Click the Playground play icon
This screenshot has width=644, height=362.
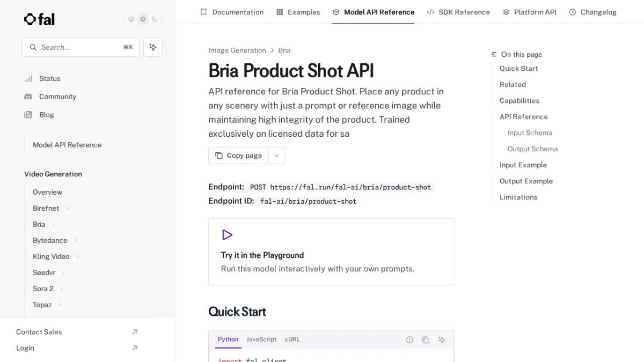(x=227, y=235)
